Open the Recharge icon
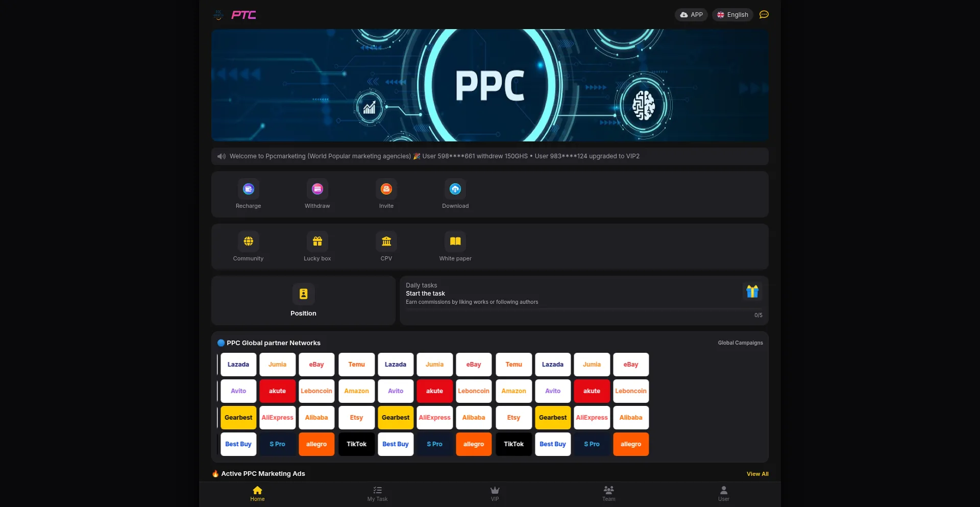The image size is (980, 507). pyautogui.click(x=249, y=189)
